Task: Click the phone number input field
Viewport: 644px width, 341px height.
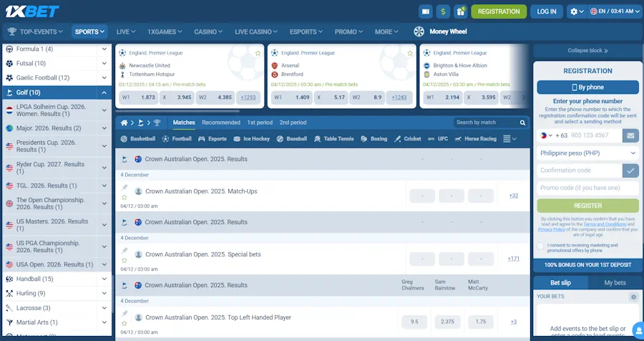Action: 595,135
